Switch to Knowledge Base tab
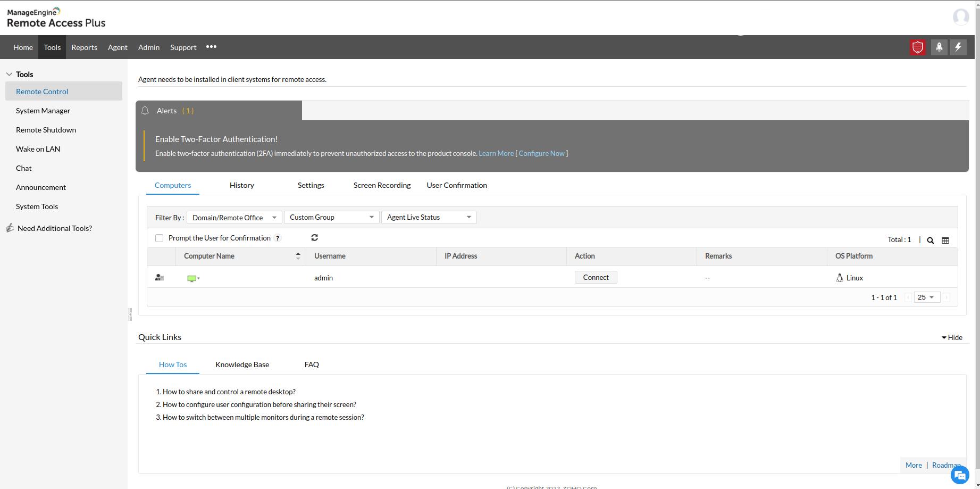 tap(242, 364)
